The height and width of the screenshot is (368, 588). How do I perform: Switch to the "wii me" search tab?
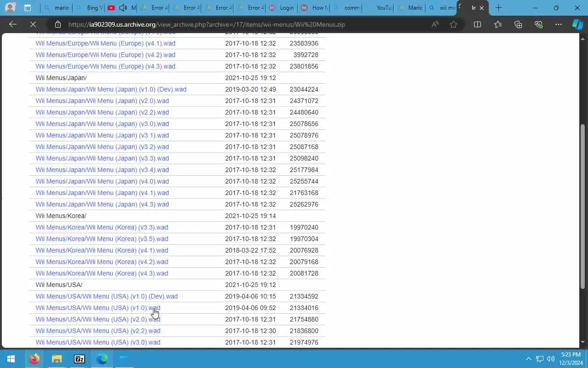pos(442,8)
